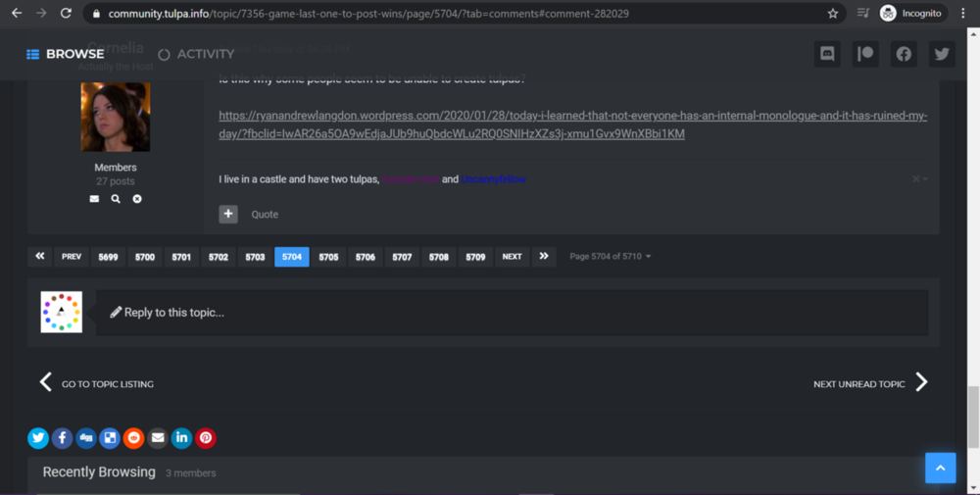Click the site address bar
This screenshot has width=980, height=495.
point(464,13)
